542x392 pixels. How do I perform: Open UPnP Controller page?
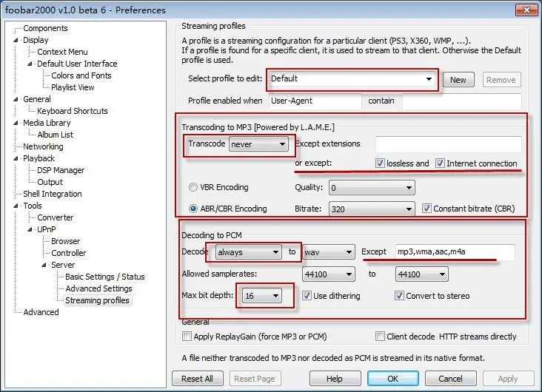point(68,253)
